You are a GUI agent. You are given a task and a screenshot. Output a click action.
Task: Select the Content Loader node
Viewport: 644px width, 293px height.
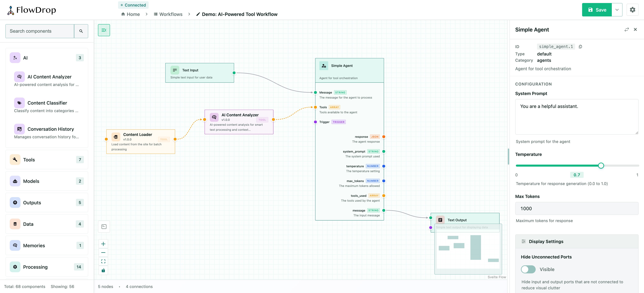(141, 141)
